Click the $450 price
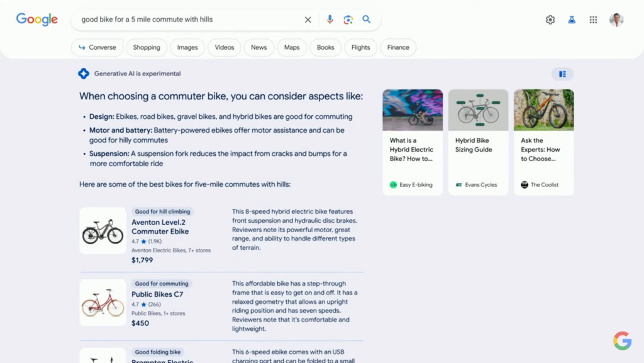The image size is (644, 363). [x=140, y=323]
